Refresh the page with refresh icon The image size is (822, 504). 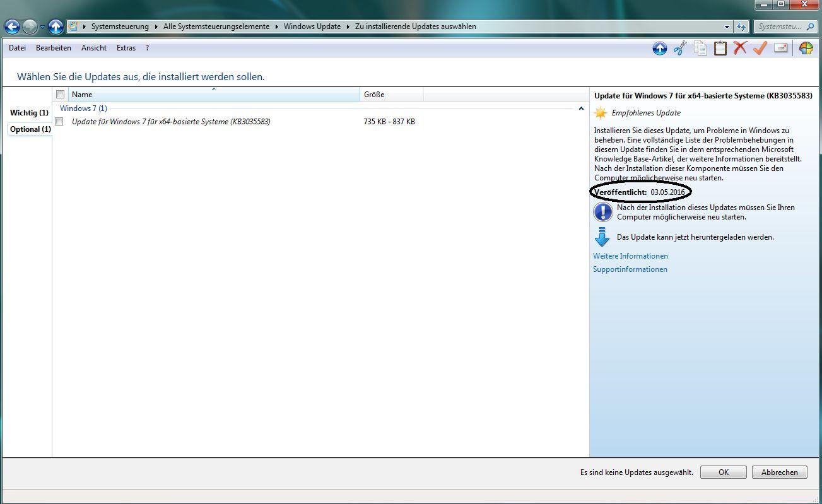[x=741, y=27]
